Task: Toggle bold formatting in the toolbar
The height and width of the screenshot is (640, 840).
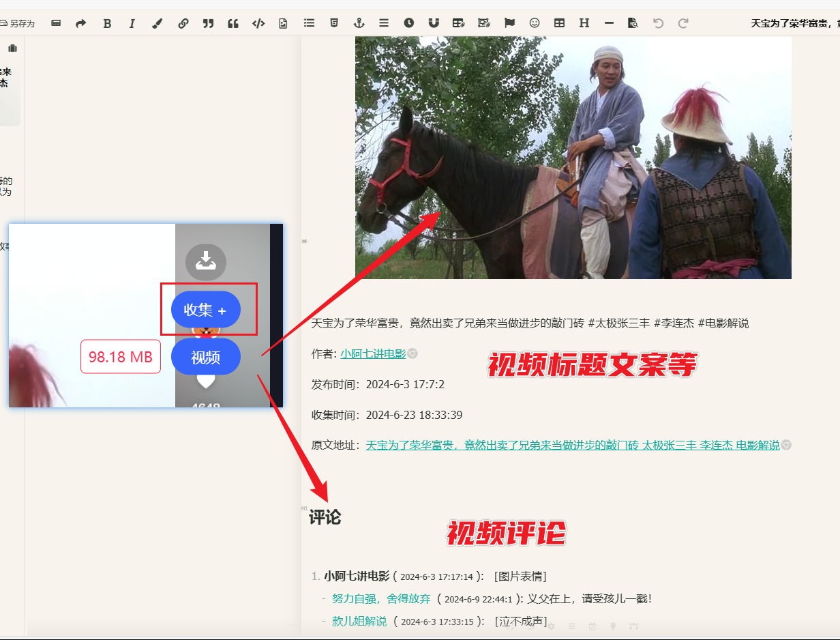Action: point(107,23)
